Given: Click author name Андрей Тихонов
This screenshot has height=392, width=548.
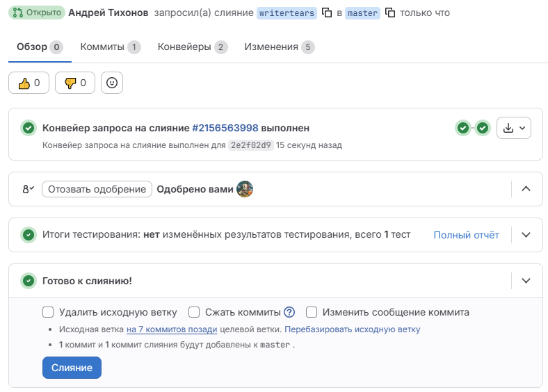Looking at the screenshot, I should [x=108, y=13].
